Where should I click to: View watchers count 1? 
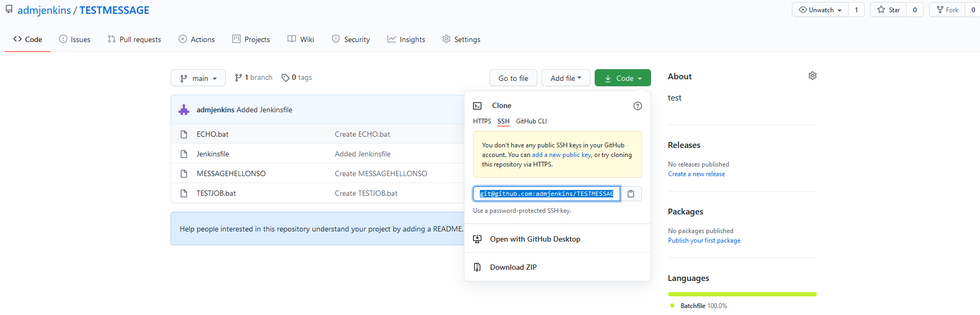tap(856, 10)
